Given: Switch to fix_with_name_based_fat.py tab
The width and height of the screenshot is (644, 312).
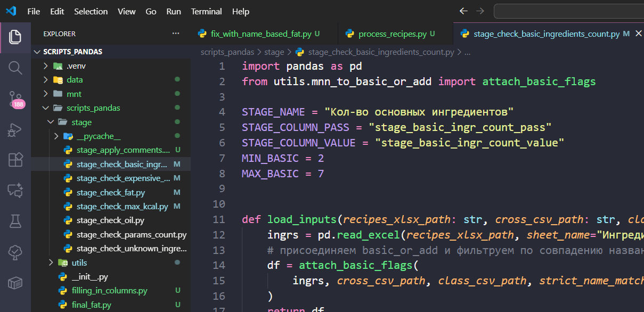Looking at the screenshot, I should pyautogui.click(x=264, y=34).
